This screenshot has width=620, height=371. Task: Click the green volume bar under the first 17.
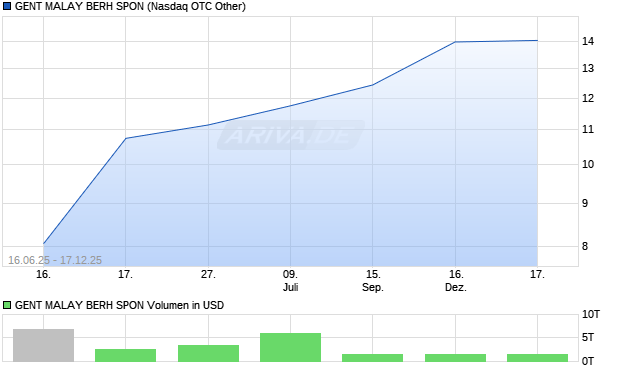[x=126, y=355]
